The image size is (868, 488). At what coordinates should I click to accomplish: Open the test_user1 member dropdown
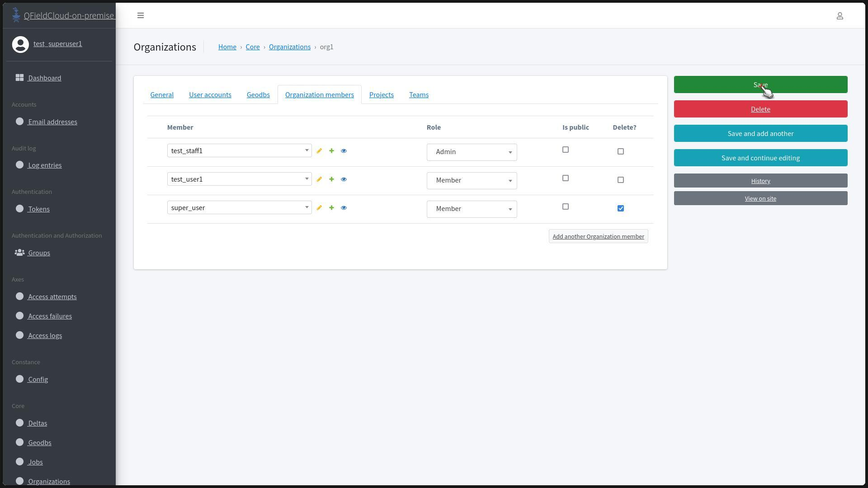tap(239, 179)
